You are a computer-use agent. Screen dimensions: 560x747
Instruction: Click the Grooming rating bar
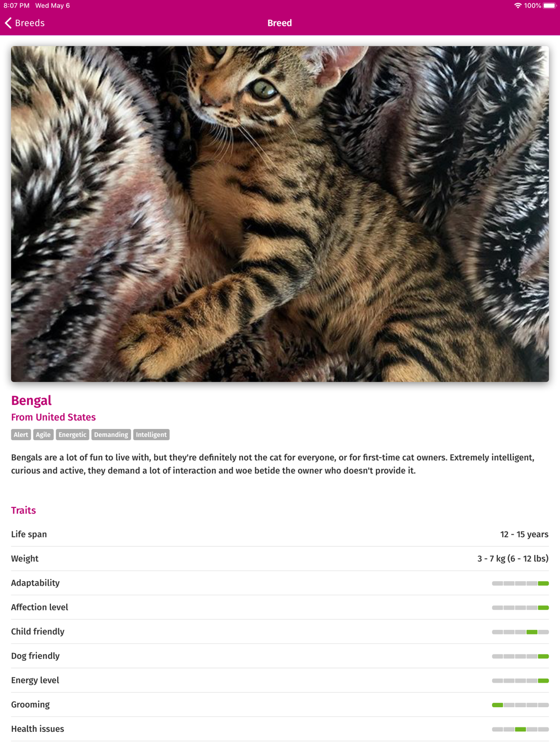(520, 705)
